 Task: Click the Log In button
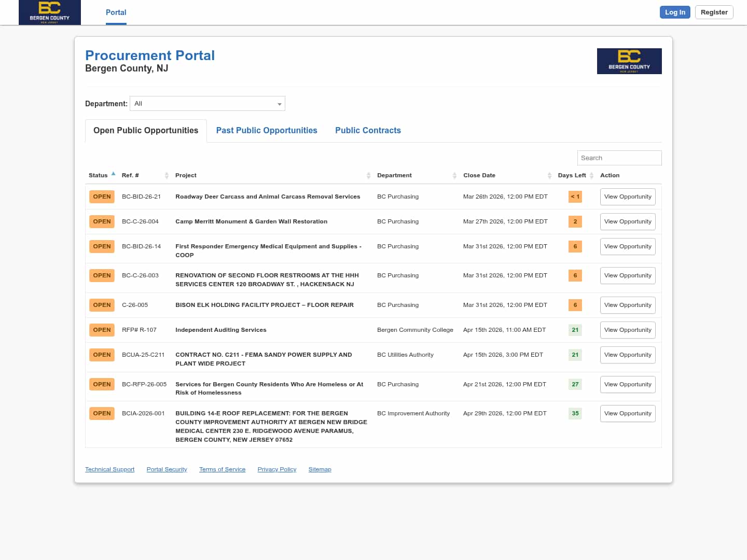point(675,12)
